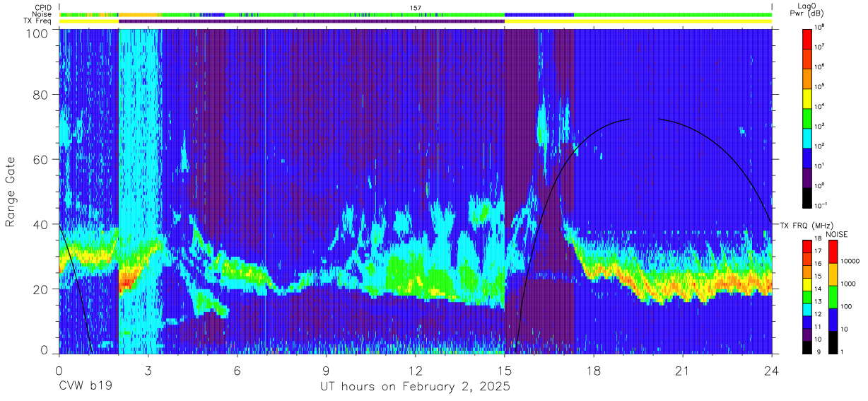Click the 'CPID' row label
Viewport: 868px width, 401px height.
pyautogui.click(x=42, y=7)
